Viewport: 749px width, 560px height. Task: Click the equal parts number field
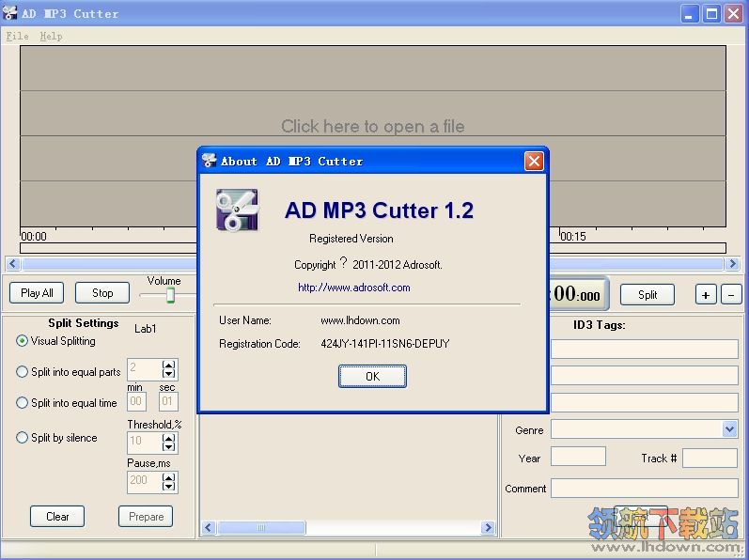pyautogui.click(x=145, y=369)
